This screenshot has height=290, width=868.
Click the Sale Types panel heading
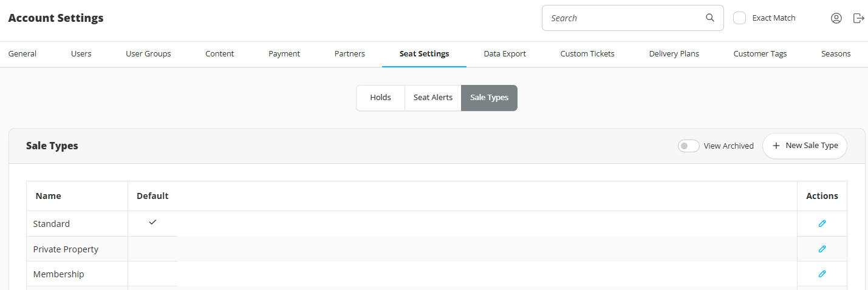pos(52,146)
